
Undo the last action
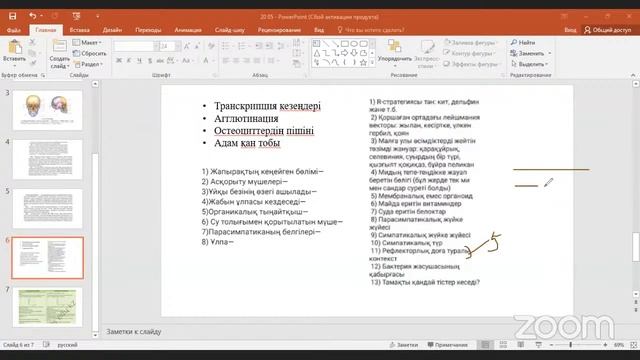(x=33, y=16)
